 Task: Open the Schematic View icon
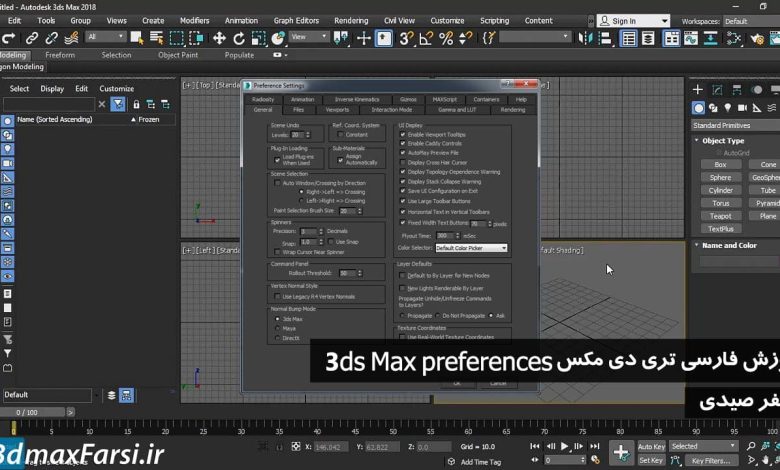tap(710, 38)
